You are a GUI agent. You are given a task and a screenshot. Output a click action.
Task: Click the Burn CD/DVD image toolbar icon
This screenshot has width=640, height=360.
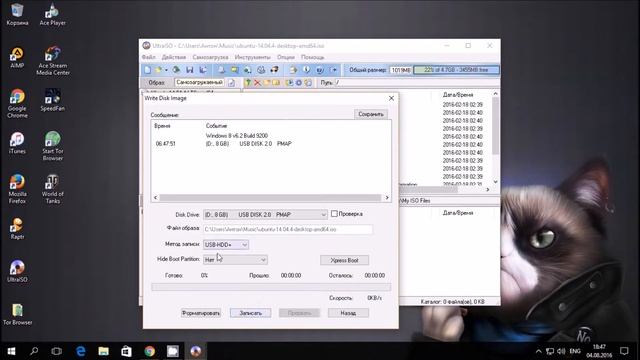(x=274, y=70)
